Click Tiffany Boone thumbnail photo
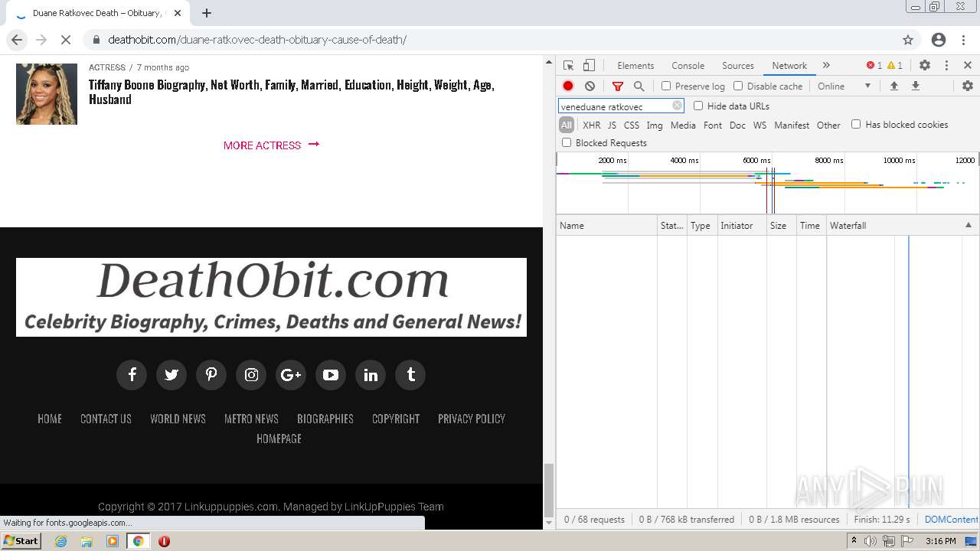This screenshot has height=551, width=980. point(47,93)
